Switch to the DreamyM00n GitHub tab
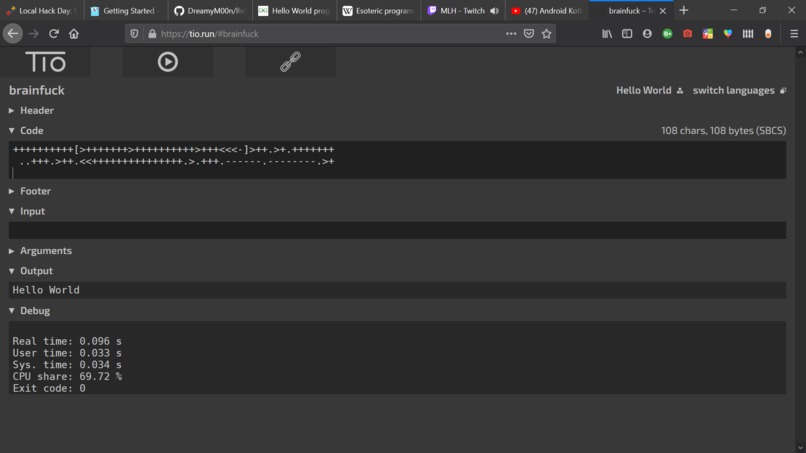Screen dimensions: 806x453 coord(210,11)
